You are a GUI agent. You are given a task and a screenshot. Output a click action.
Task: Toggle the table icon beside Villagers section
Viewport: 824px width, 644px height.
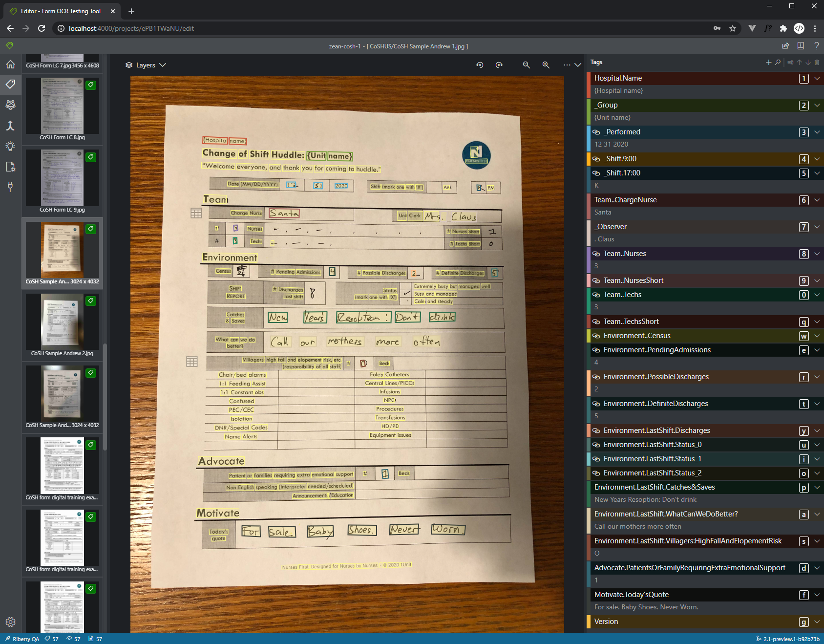pos(192,362)
